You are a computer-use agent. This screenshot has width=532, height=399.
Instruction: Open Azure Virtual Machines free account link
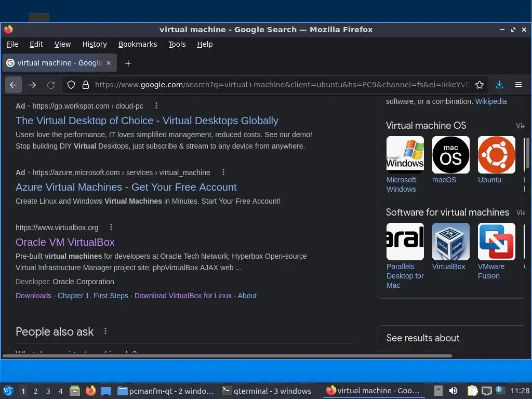pos(126,187)
